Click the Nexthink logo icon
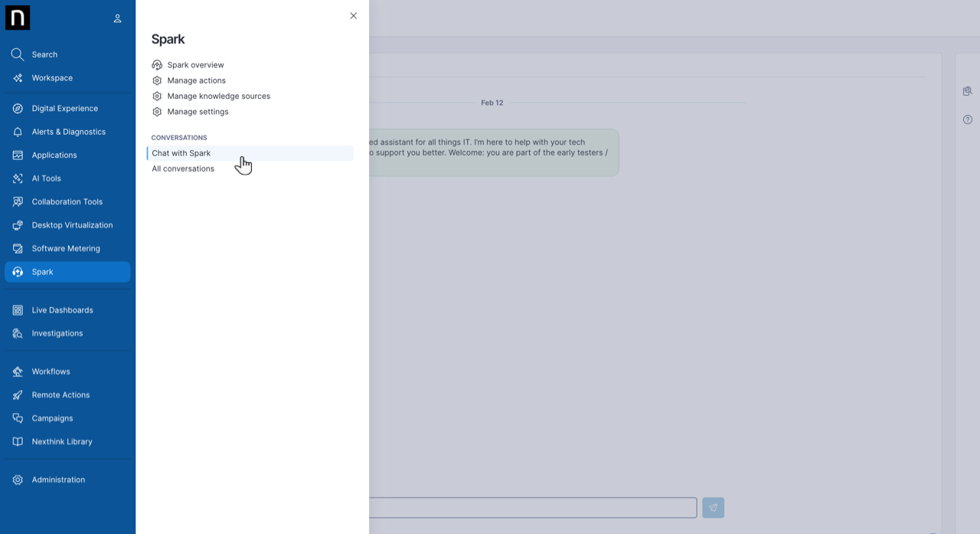Viewport: 980px width, 534px height. click(18, 18)
